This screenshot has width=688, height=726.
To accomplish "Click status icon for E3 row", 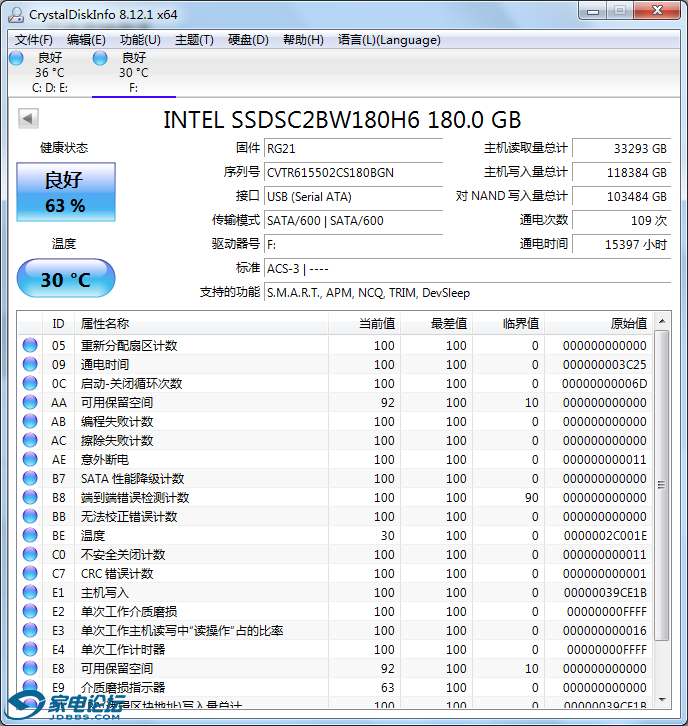I will tap(30, 630).
